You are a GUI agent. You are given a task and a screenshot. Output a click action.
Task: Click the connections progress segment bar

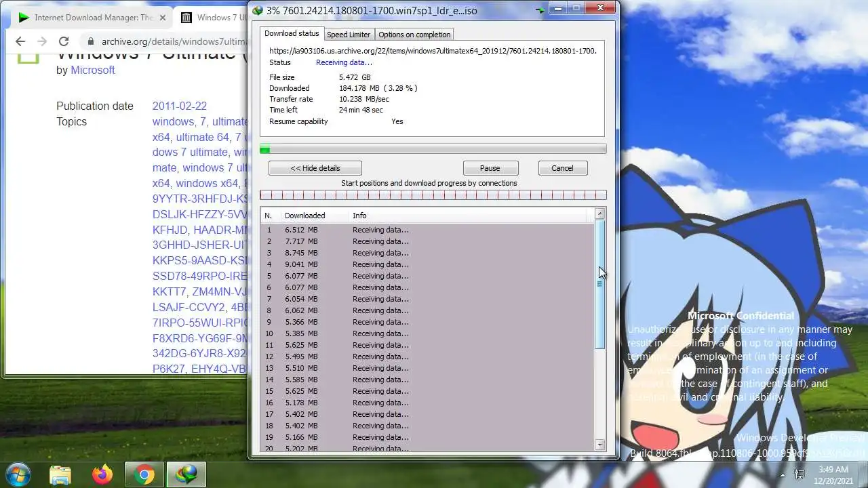coord(433,195)
